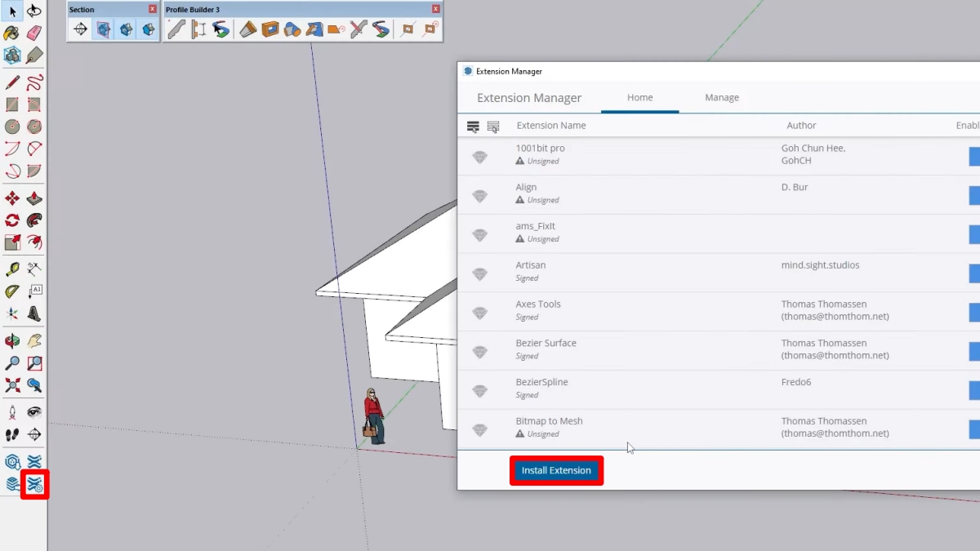The width and height of the screenshot is (980, 551).
Task: Select the Scale tool
Action: pyautogui.click(x=12, y=242)
